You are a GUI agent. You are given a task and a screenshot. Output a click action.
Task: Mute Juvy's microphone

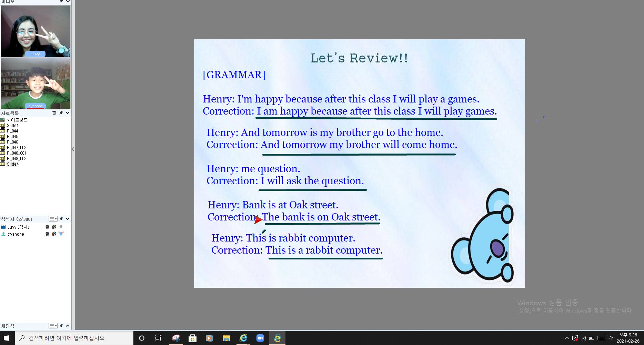pos(61,227)
